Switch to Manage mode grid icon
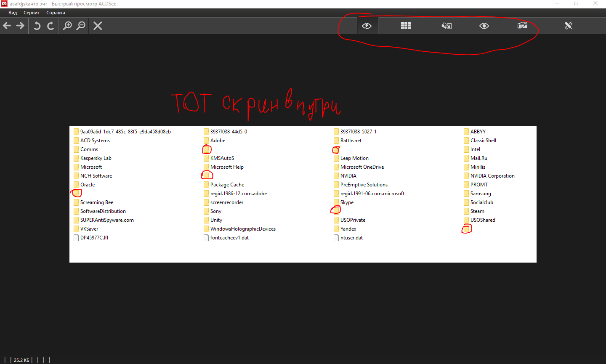This screenshot has width=606, height=364. (406, 26)
